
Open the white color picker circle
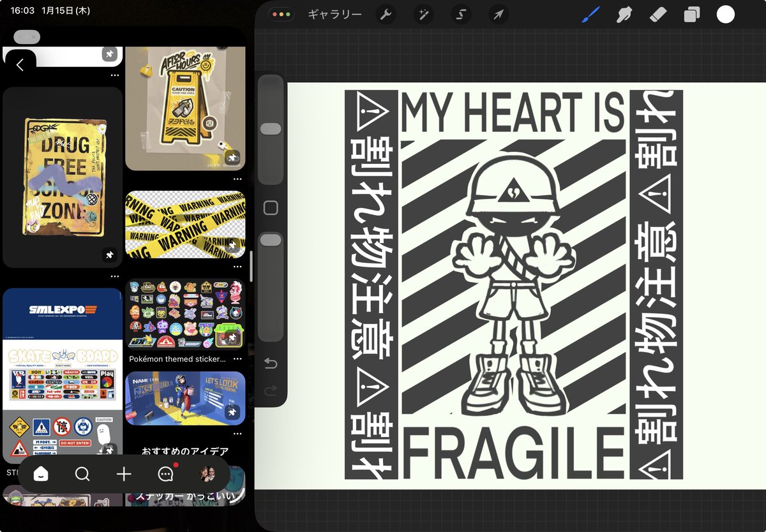click(726, 15)
